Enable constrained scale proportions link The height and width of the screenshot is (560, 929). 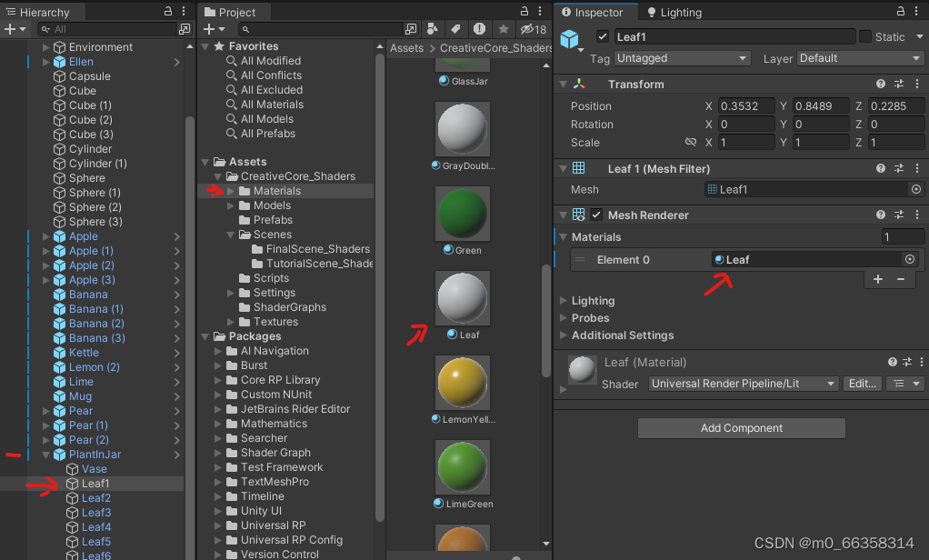pyautogui.click(x=691, y=142)
